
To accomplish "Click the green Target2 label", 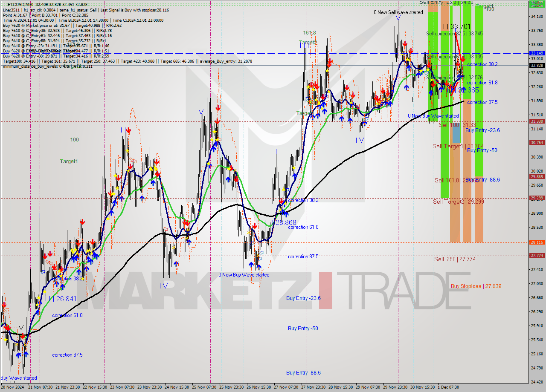I will tap(308, 43).
